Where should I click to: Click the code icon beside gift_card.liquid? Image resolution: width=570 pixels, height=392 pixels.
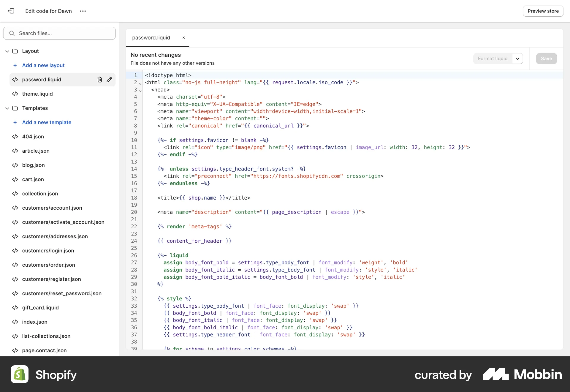tap(15, 308)
